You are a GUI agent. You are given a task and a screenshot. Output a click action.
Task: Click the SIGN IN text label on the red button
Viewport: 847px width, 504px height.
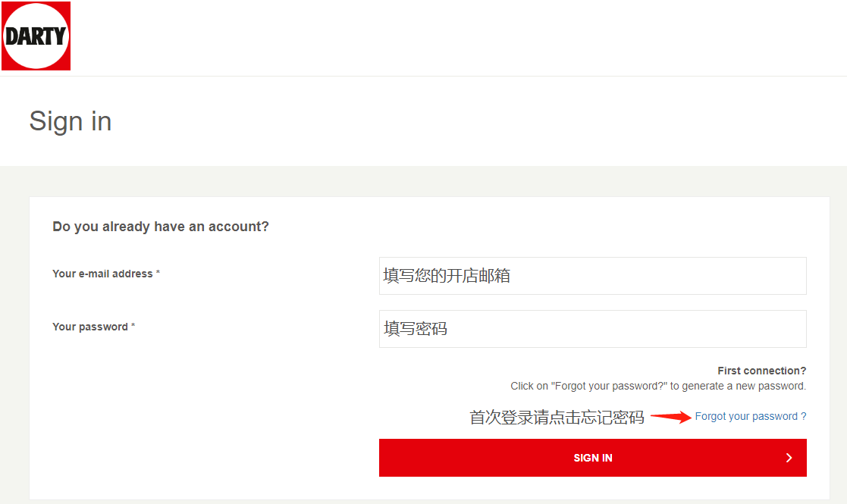(592, 458)
